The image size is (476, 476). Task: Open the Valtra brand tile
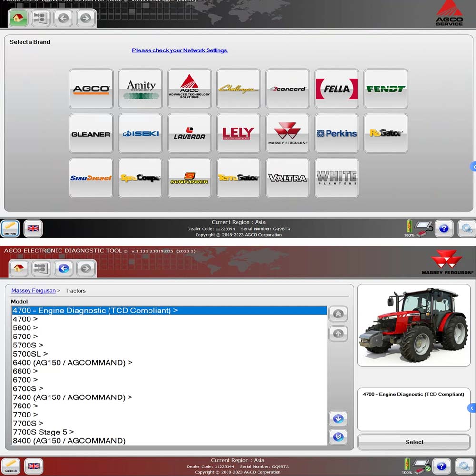click(x=288, y=178)
